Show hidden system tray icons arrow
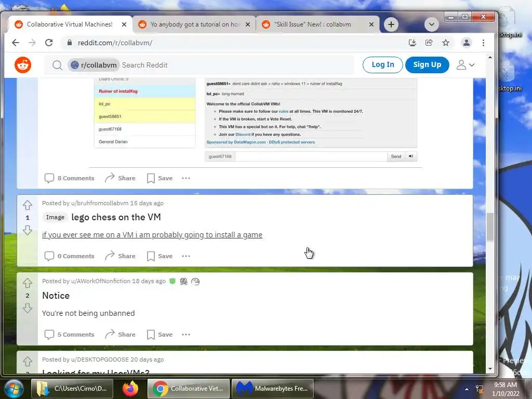Screen dimensions: 532x399 coord(467,389)
